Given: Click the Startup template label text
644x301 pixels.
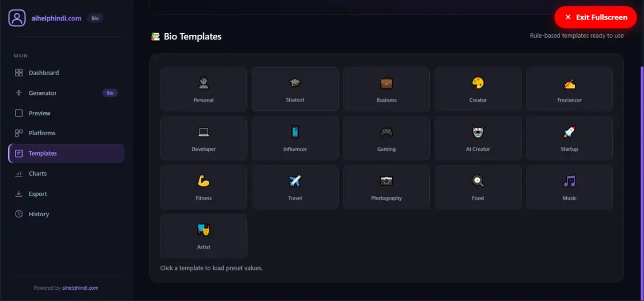Looking at the screenshot, I should coord(569,149).
